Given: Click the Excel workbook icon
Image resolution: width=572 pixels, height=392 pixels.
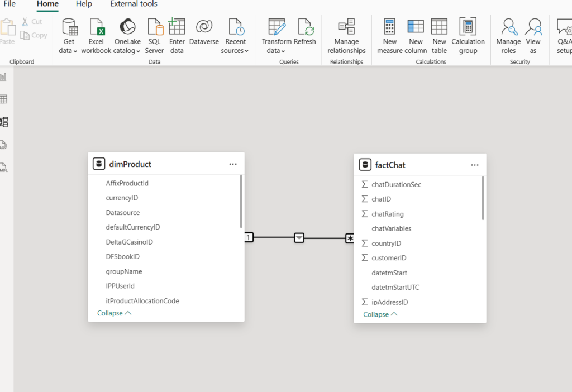Looking at the screenshot, I should pyautogui.click(x=97, y=27).
